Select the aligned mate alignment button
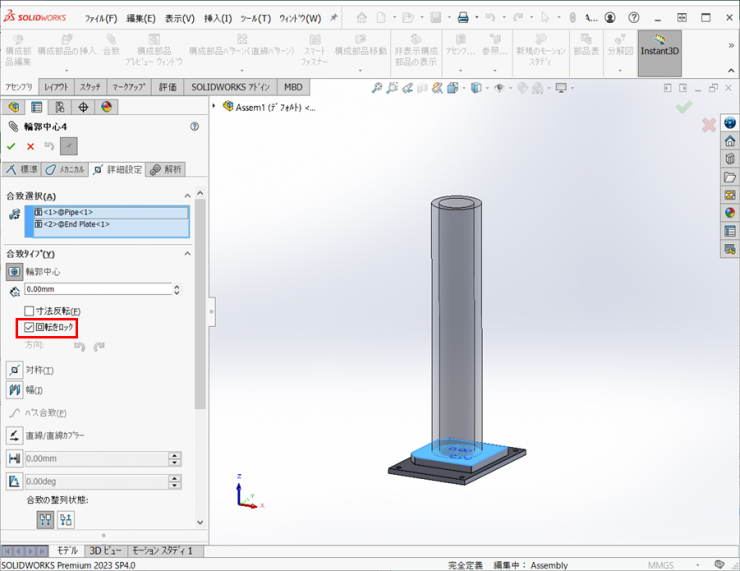 point(45,519)
